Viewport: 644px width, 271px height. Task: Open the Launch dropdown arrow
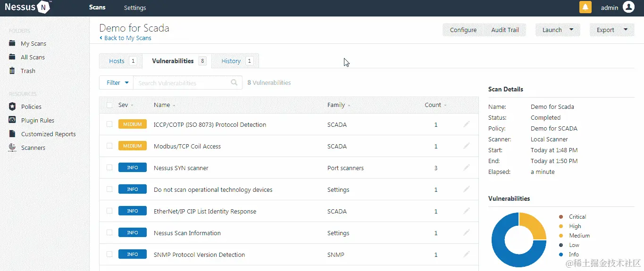tap(571, 30)
